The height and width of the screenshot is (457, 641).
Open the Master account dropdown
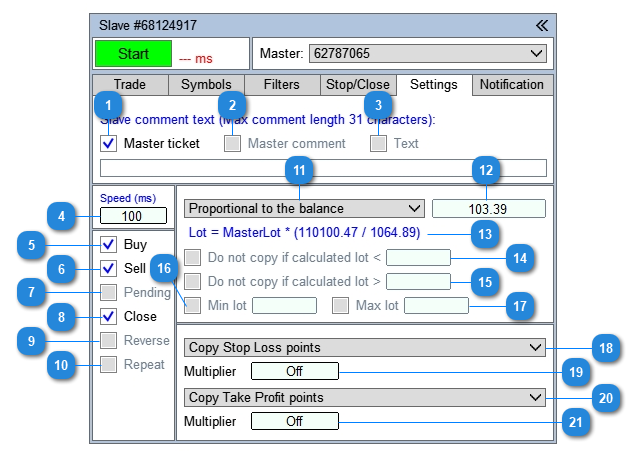[x=428, y=54]
